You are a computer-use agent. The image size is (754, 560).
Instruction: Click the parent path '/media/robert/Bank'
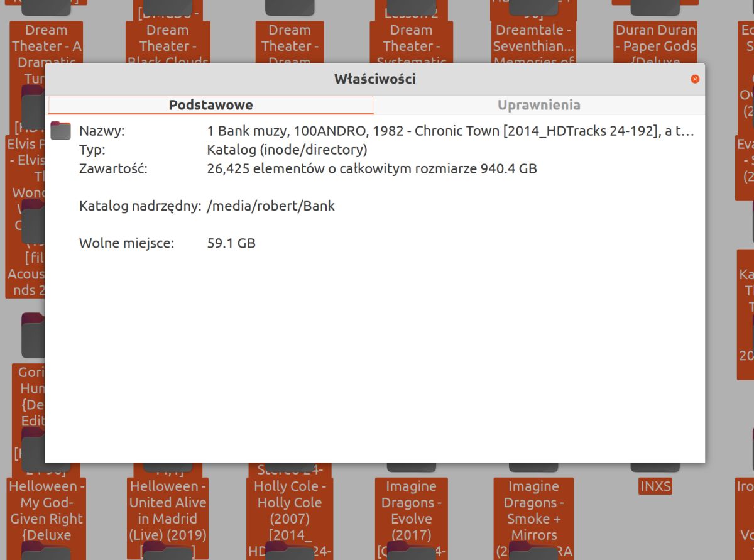click(271, 206)
